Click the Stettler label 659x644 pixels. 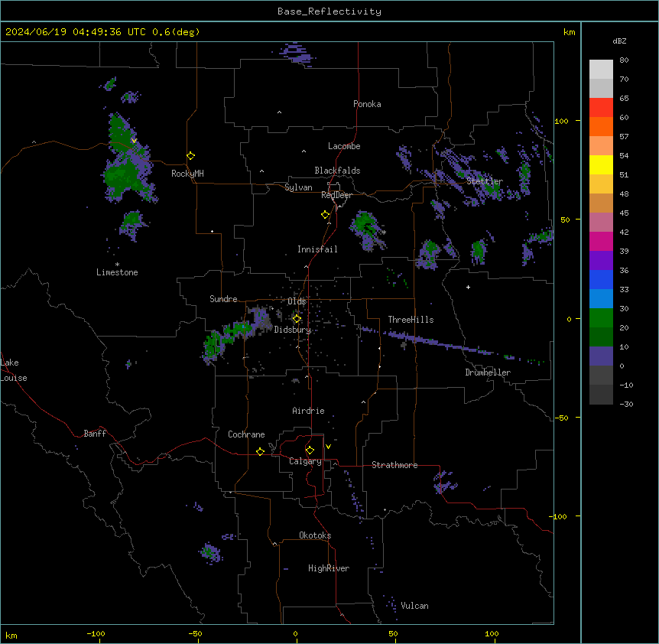pos(485,181)
